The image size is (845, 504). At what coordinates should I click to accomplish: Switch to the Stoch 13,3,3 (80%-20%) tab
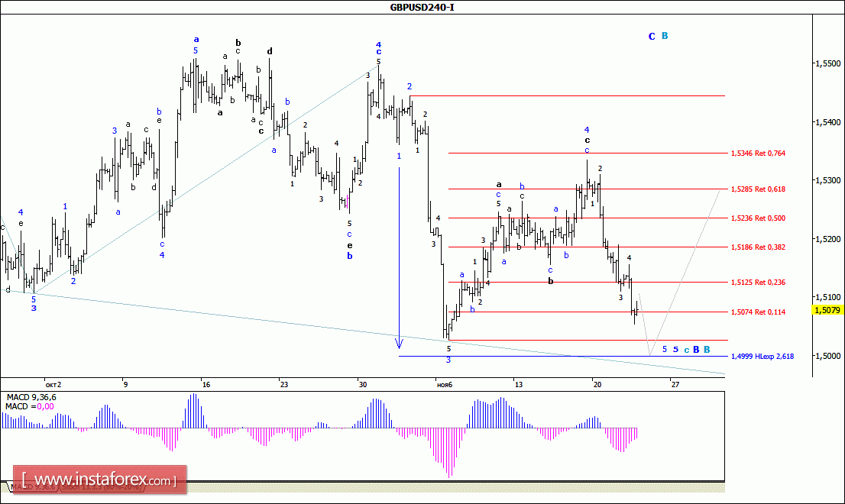tap(102, 486)
